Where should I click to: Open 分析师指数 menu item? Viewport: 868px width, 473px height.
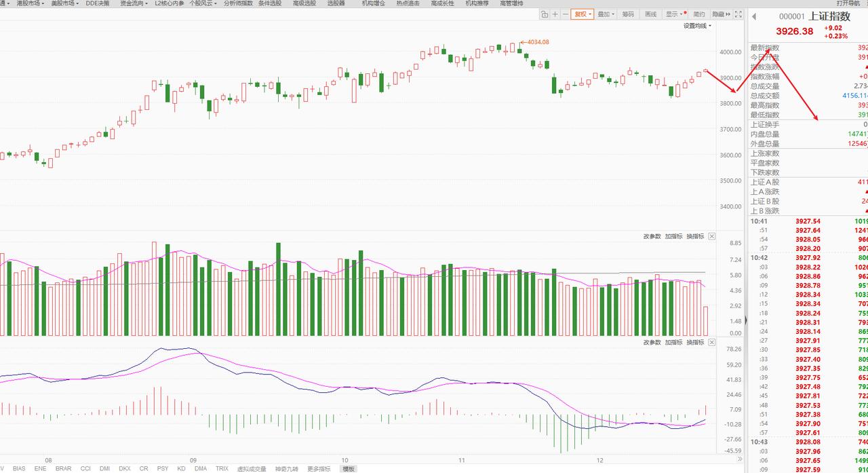coord(238,3)
